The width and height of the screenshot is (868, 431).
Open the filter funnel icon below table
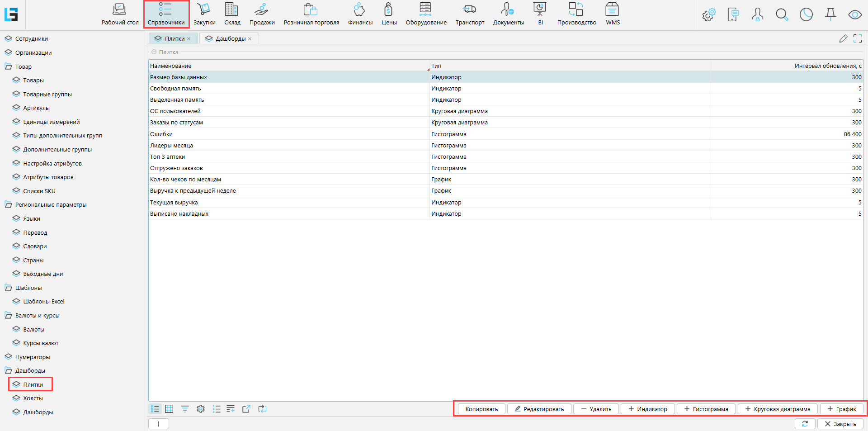tap(185, 409)
